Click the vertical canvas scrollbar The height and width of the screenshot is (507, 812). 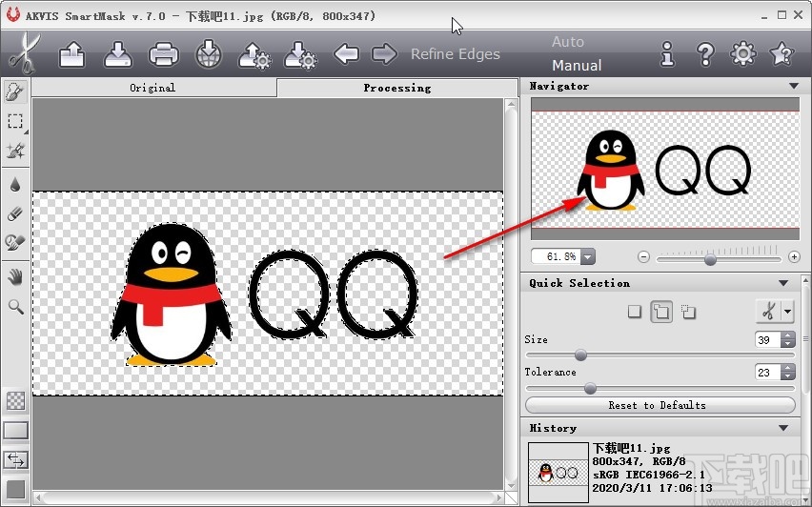511,294
